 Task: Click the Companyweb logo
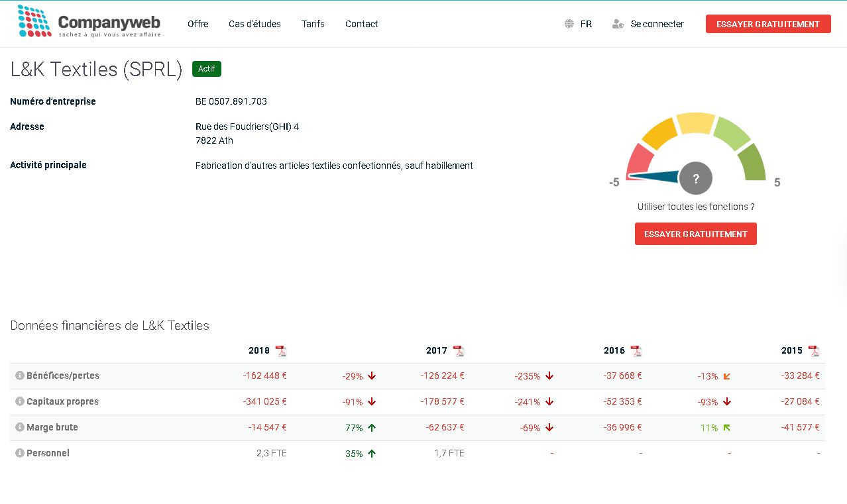click(89, 22)
